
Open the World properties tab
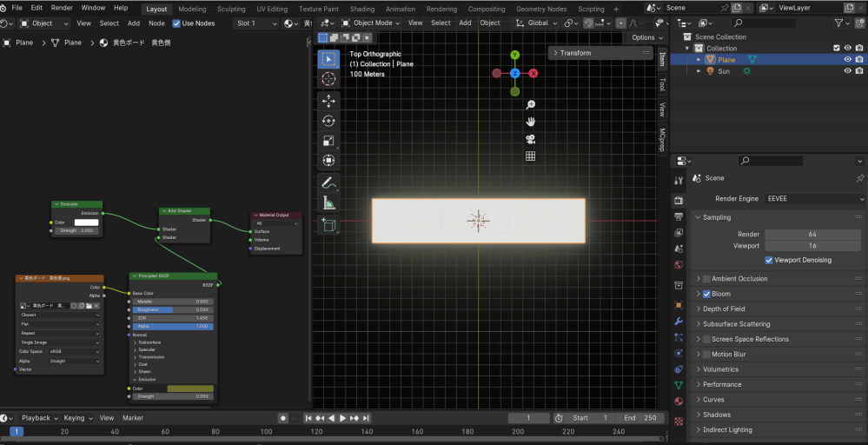679,264
